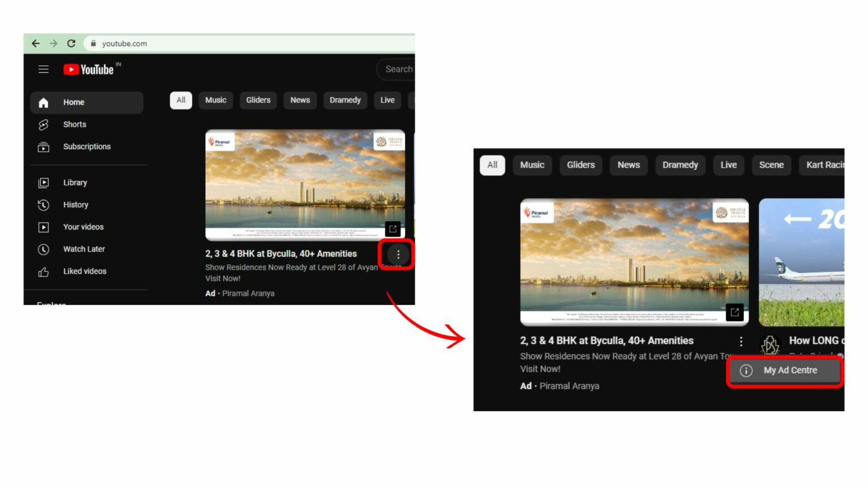Open the three-dot menu on the ad
This screenshot has height=488, width=868.
coord(397,255)
